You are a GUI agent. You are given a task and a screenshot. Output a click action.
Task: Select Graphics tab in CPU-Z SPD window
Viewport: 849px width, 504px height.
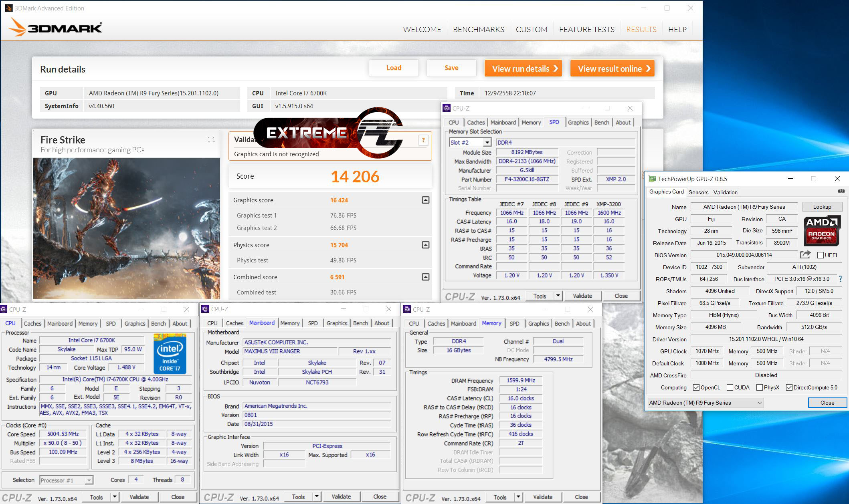(x=578, y=122)
